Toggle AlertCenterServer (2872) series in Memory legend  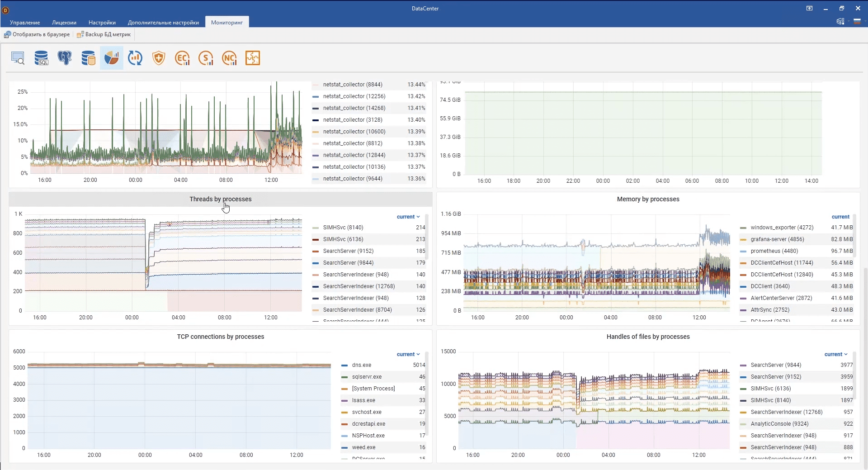(781, 298)
